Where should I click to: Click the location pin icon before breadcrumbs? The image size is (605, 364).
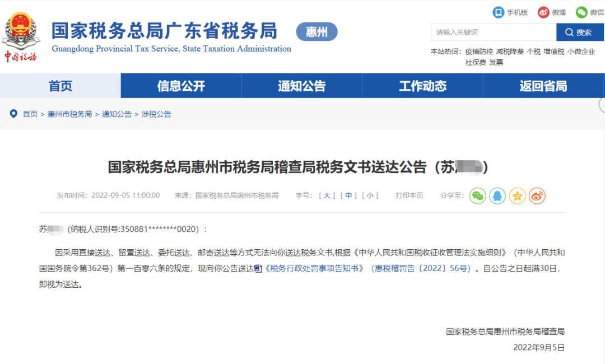tap(13, 114)
